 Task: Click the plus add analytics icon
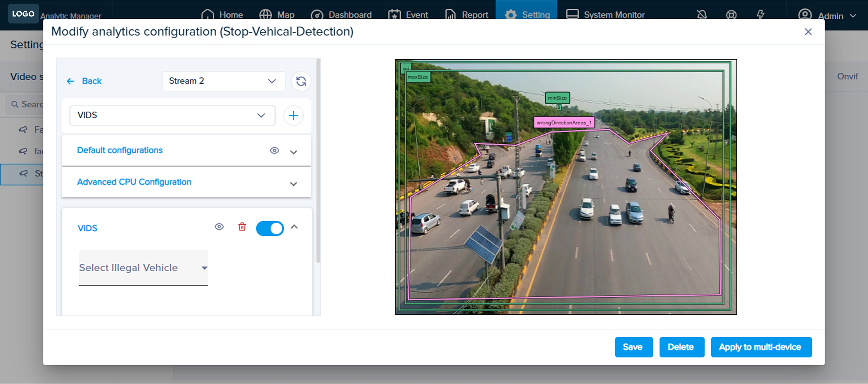(x=293, y=116)
